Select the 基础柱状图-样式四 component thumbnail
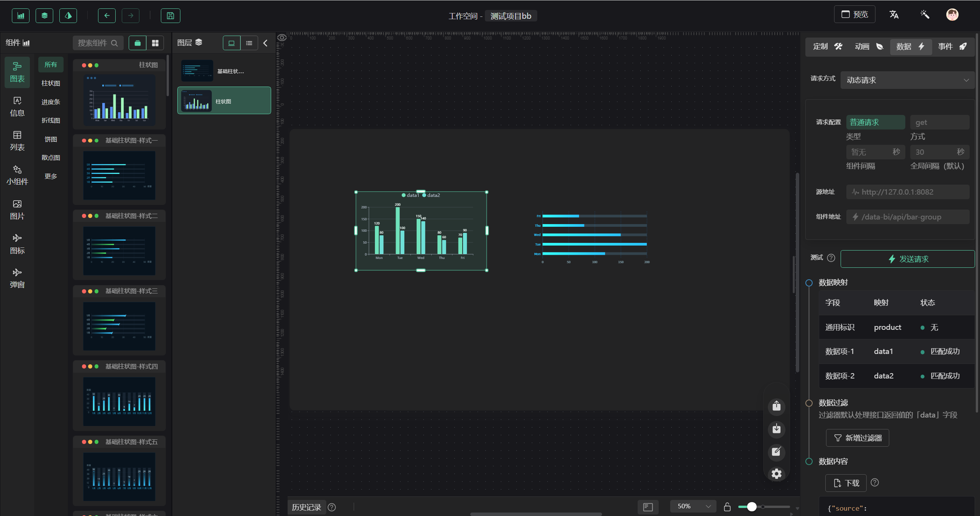Viewport: 980px width, 516px height. click(x=119, y=401)
